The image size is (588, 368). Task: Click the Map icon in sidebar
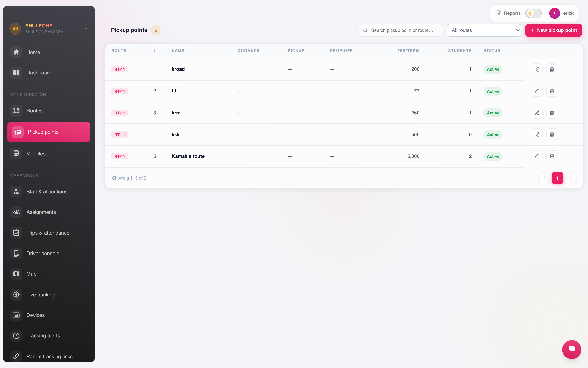click(16, 274)
